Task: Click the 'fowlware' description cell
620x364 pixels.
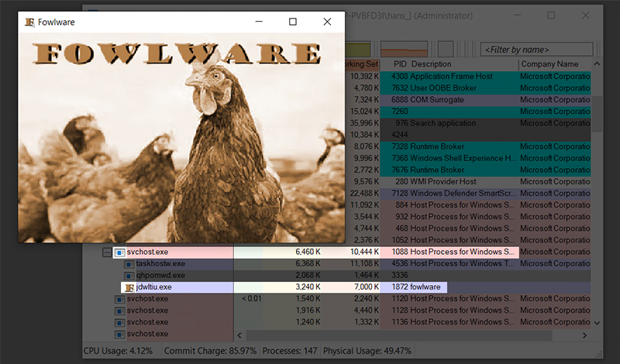Action: click(x=425, y=287)
